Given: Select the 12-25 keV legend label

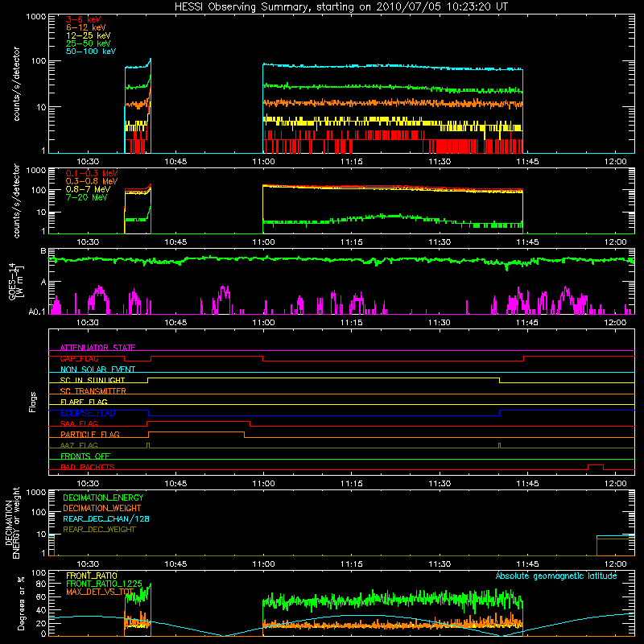Looking at the screenshot, I should point(89,35).
